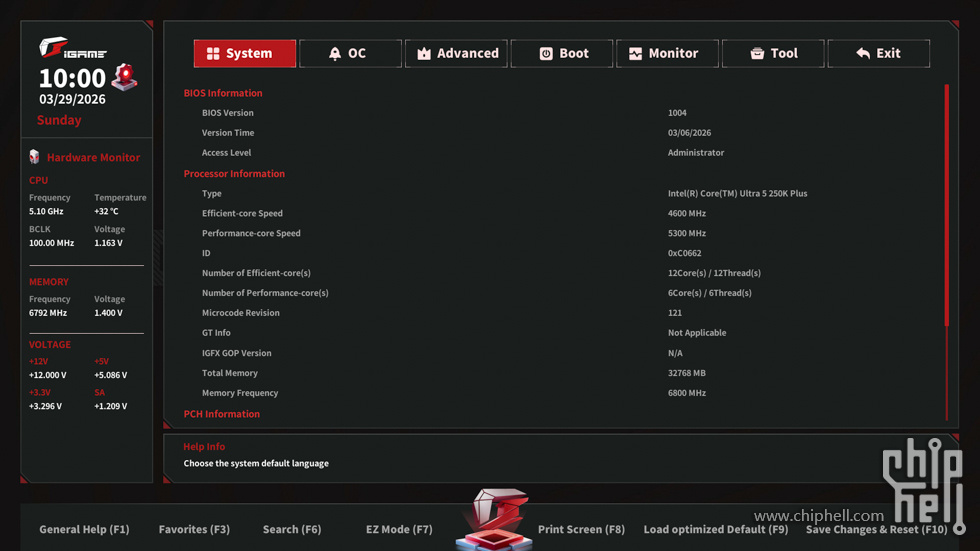980x551 pixels.
Task: Select the IGFX GOP Version row
Action: click(556, 353)
